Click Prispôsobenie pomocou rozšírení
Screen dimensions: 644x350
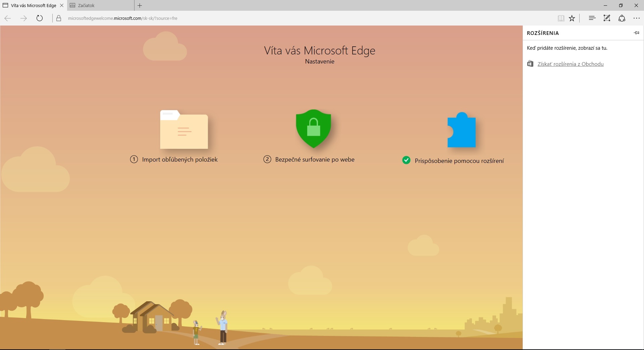[x=459, y=161]
